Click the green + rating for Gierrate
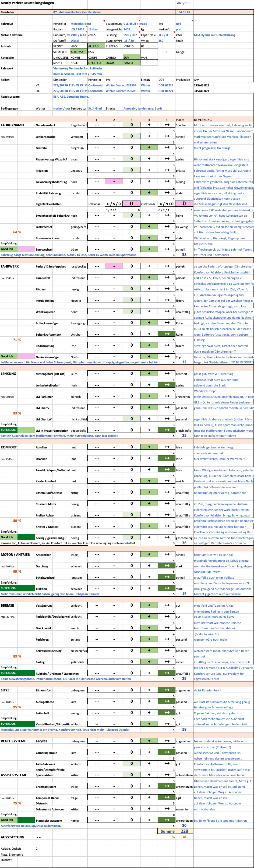The width and height of the screenshot is (254, 868). (x=149, y=148)
